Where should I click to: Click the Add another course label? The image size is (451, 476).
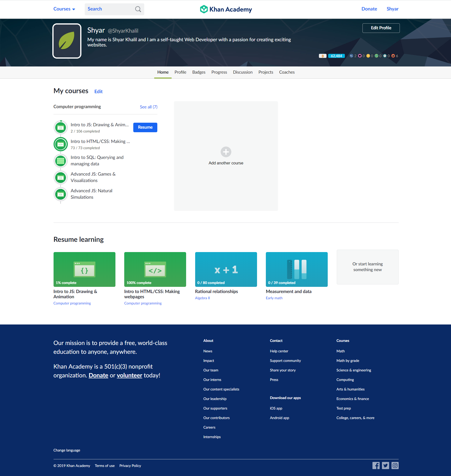point(226,163)
